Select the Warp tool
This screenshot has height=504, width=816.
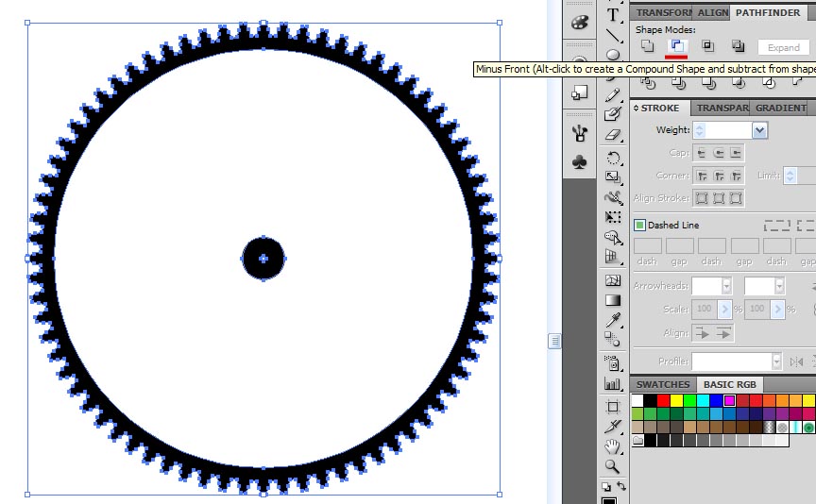[x=613, y=197]
